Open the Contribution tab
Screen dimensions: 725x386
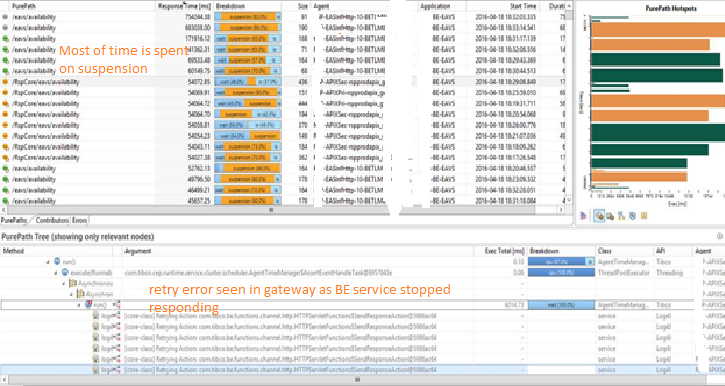(52, 221)
